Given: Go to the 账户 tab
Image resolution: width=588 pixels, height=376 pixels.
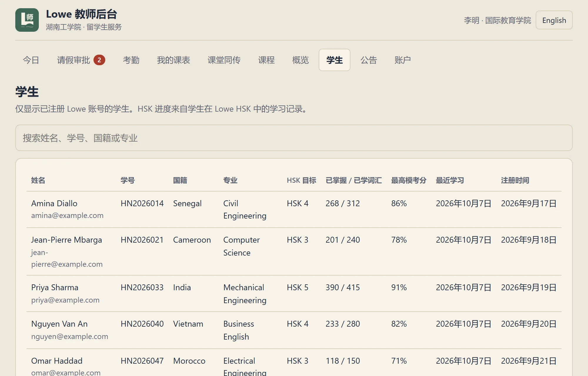Looking at the screenshot, I should tap(402, 60).
